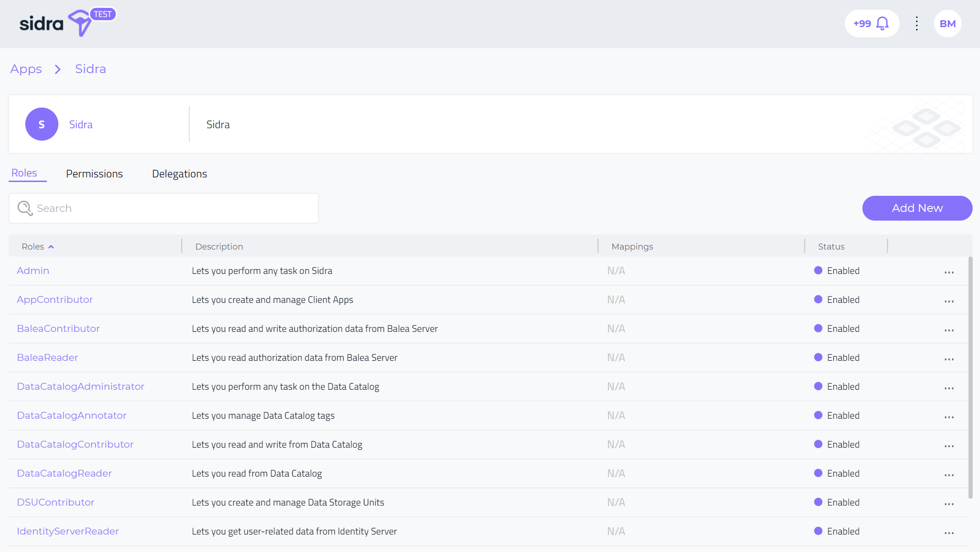Open the row actions menu for DSUContributor
This screenshot has height=552, width=980.
point(949,504)
